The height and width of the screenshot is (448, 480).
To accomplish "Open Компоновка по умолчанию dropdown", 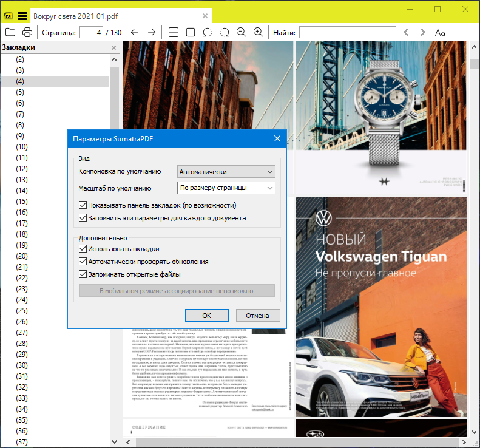I will point(226,172).
